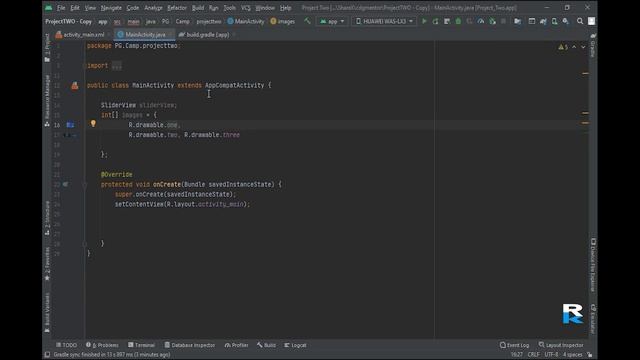This screenshot has height=360, width=640.
Task: Click the warnings count indicator
Action: pos(563,47)
